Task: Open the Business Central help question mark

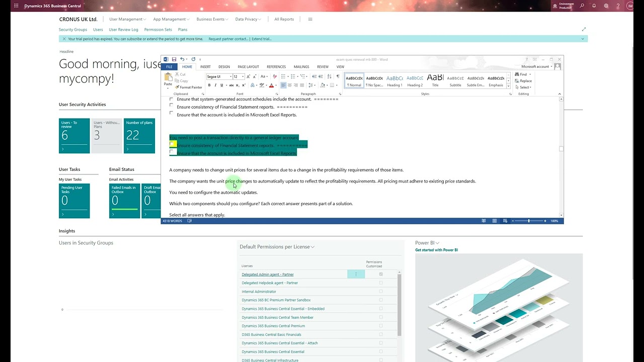Action: pos(618,6)
